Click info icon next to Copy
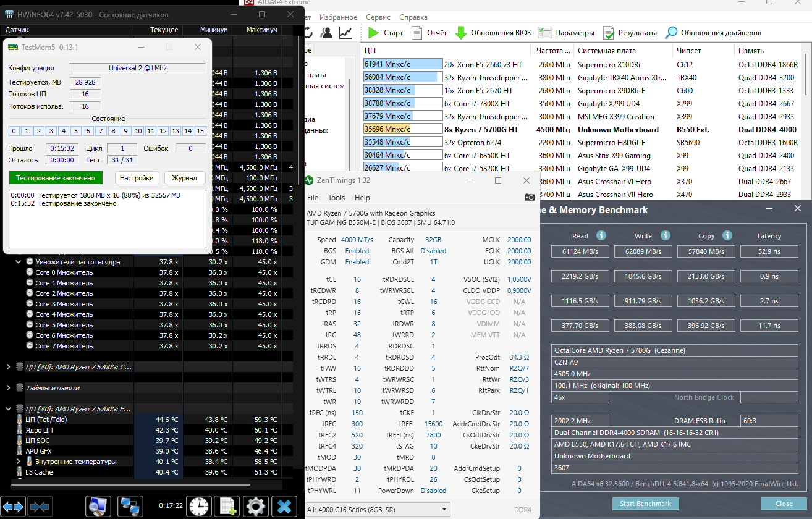The image size is (812, 519). [x=727, y=235]
